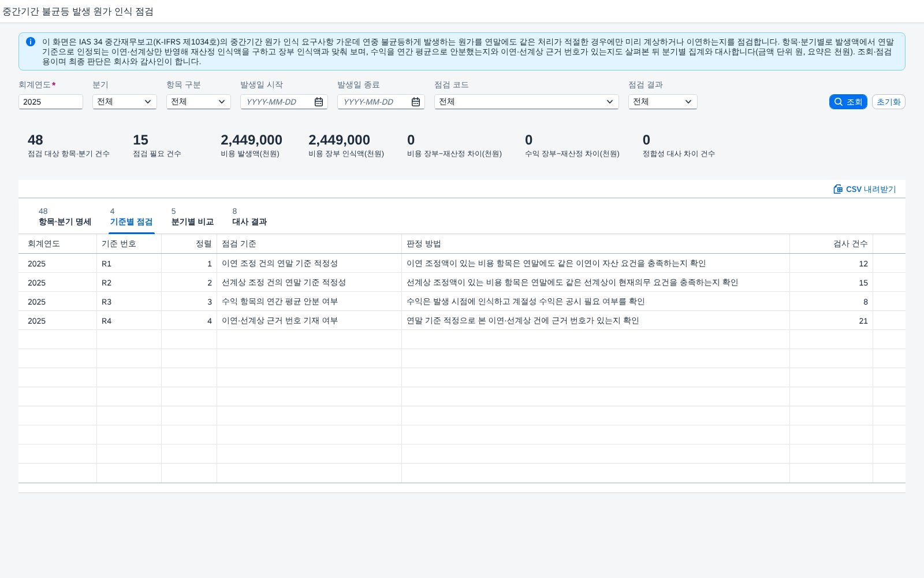Viewport: 924px width, 578px height.
Task: Click the info icon in the blue notice
Action: [x=31, y=42]
